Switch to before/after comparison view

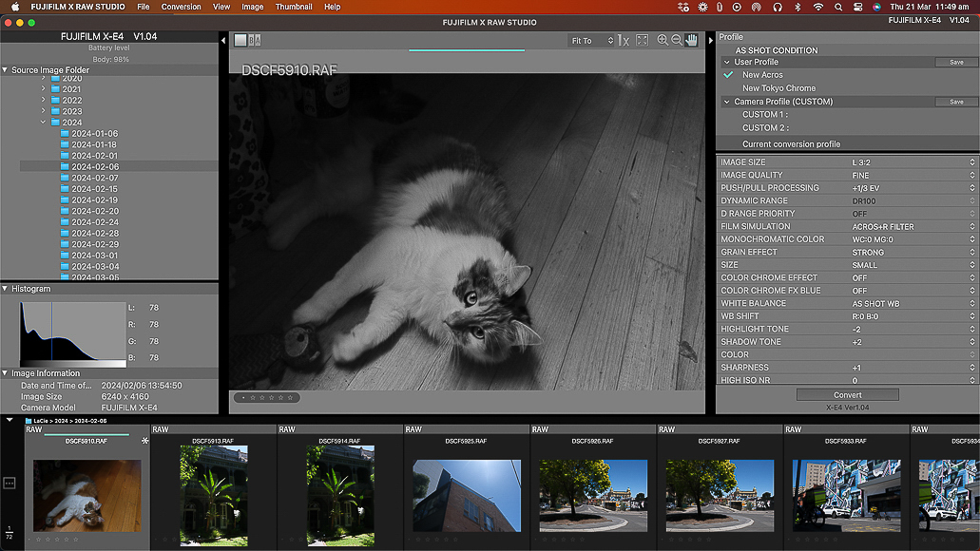255,41
